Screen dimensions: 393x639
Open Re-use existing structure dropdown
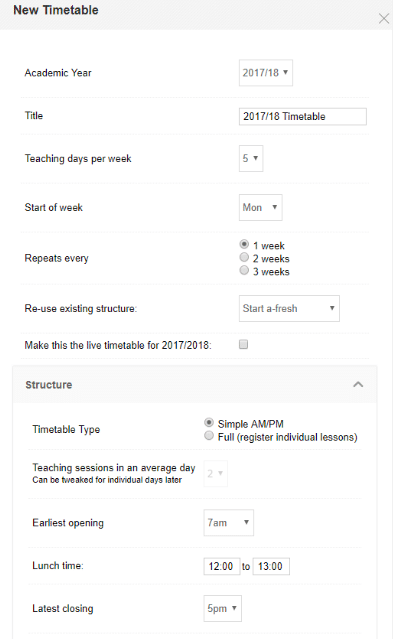point(289,308)
